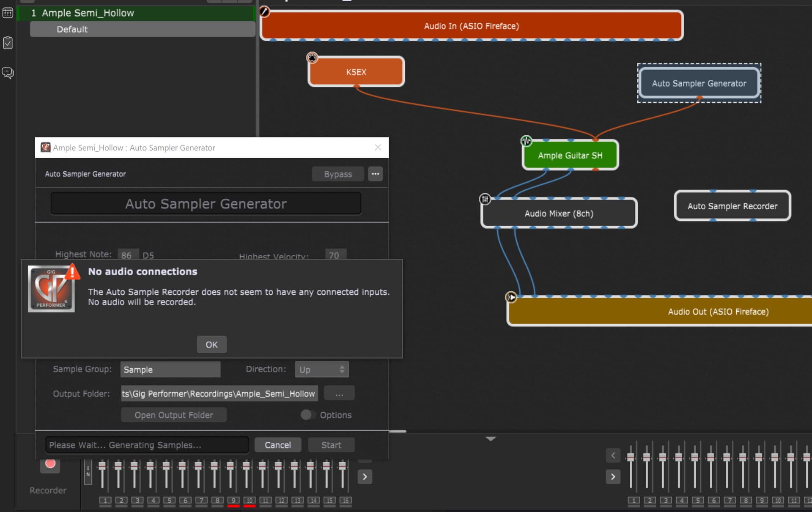
Task: Click the Start button
Action: click(x=331, y=445)
